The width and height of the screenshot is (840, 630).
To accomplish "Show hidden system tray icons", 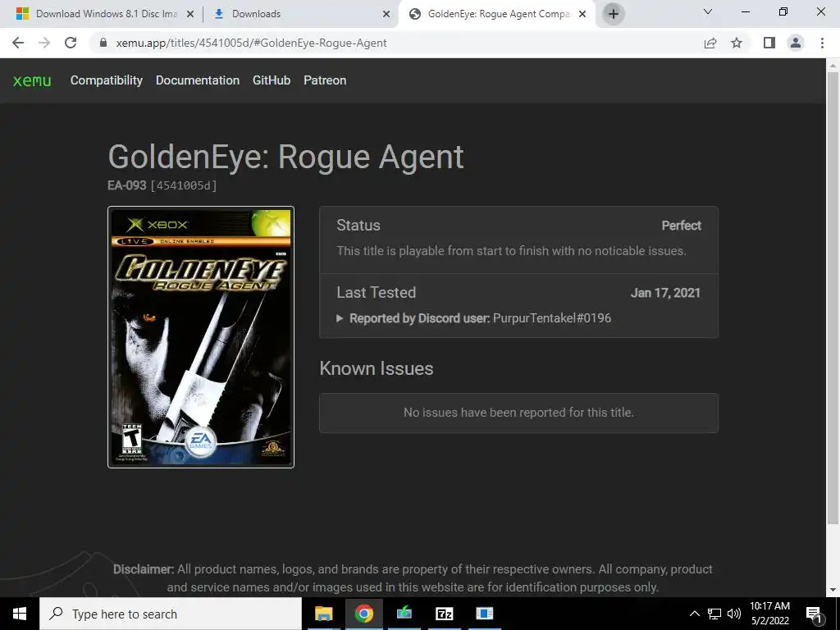I will pyautogui.click(x=694, y=614).
